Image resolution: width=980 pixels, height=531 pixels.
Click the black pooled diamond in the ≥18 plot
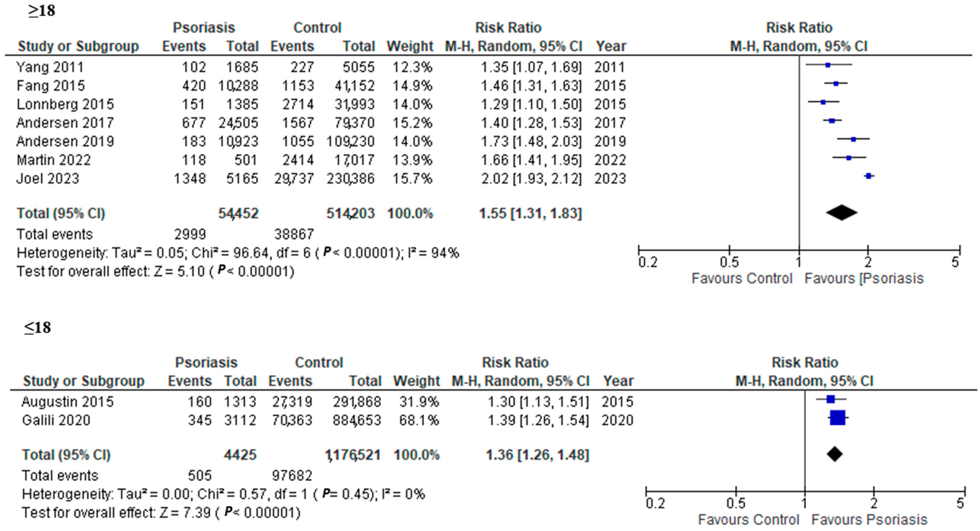842,213
